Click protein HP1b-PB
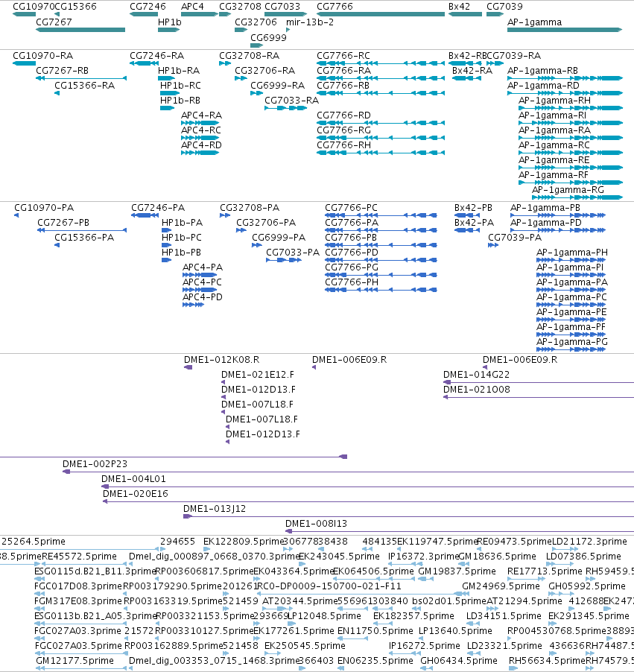This screenshot has width=634, height=672. click(x=181, y=253)
